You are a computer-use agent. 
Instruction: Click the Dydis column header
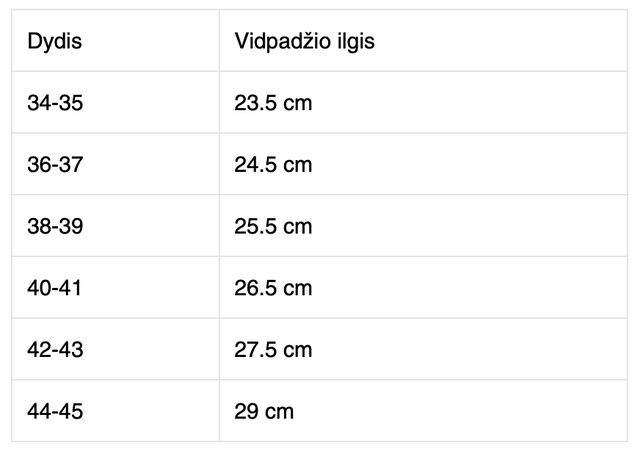click(x=54, y=42)
